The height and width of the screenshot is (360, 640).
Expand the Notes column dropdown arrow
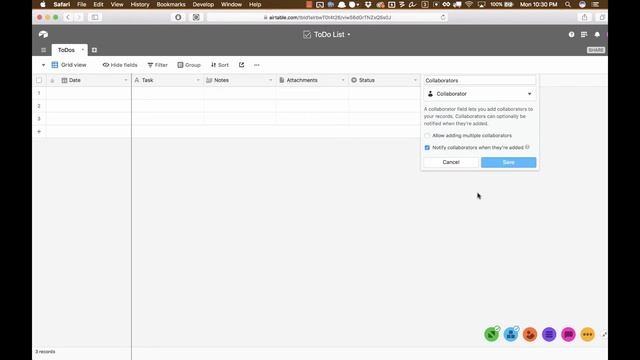click(270, 80)
